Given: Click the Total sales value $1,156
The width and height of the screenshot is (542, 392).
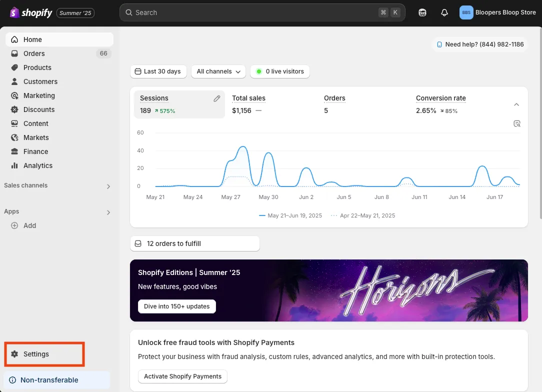Looking at the screenshot, I should [x=241, y=110].
